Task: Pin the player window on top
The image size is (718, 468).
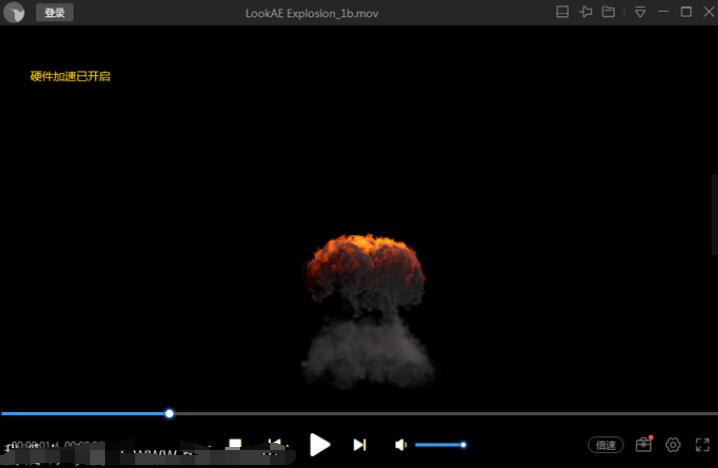Action: [586, 12]
